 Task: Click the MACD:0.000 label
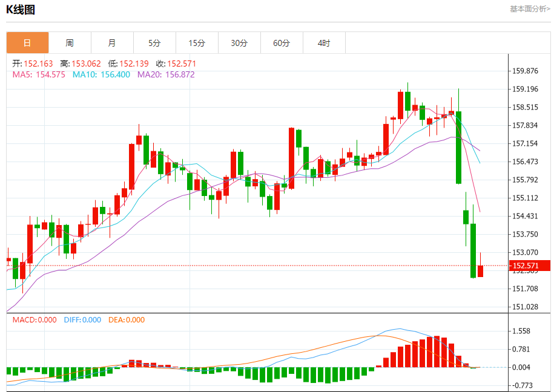(35, 320)
